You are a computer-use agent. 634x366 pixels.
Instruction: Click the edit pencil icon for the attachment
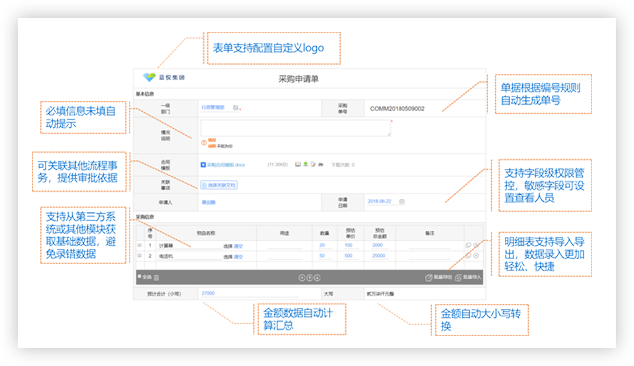pyautogui.click(x=313, y=164)
